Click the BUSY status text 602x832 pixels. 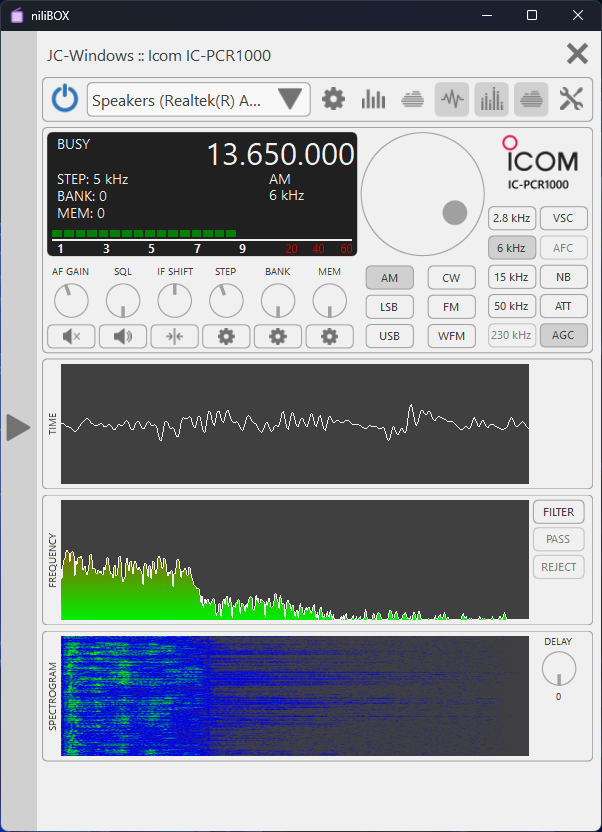click(74, 144)
